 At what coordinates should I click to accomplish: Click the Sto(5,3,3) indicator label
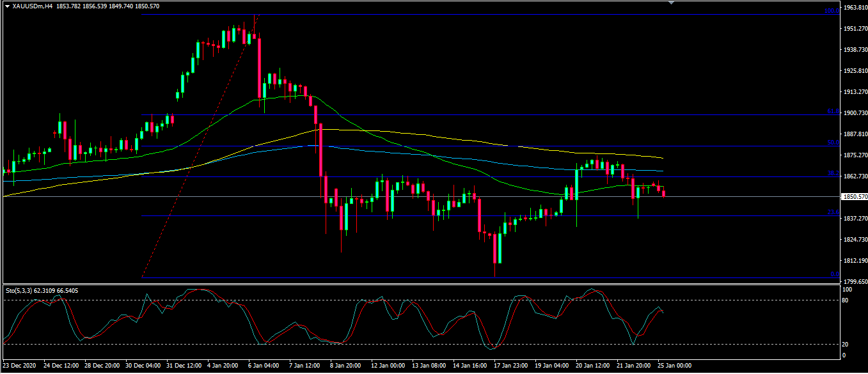click(x=20, y=290)
